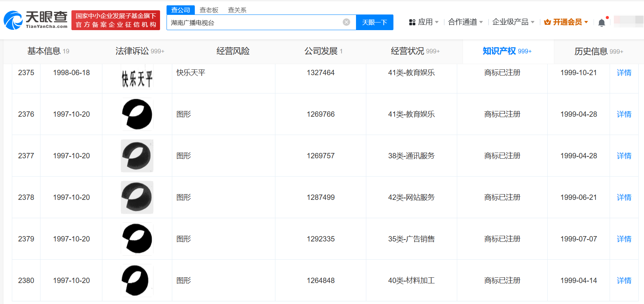Select the trademark name 快乐天平
This screenshot has height=304, width=644.
tap(191, 72)
